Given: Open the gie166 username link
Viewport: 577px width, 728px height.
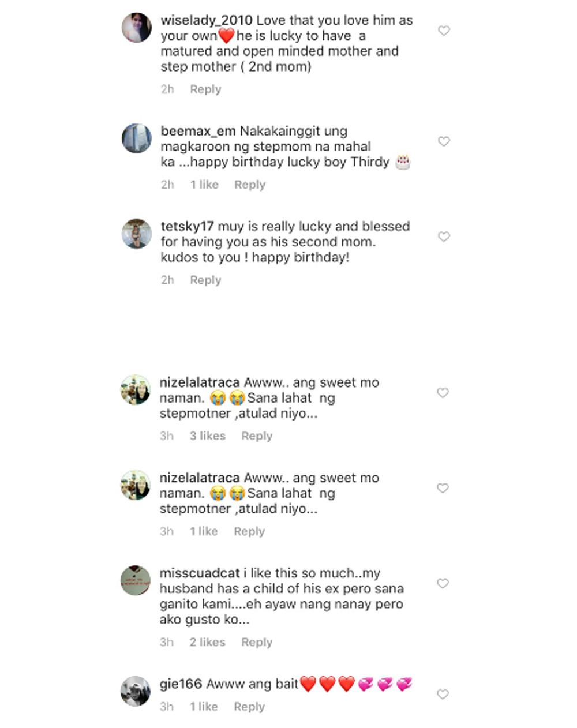Looking at the screenshot, I should tap(181, 684).
